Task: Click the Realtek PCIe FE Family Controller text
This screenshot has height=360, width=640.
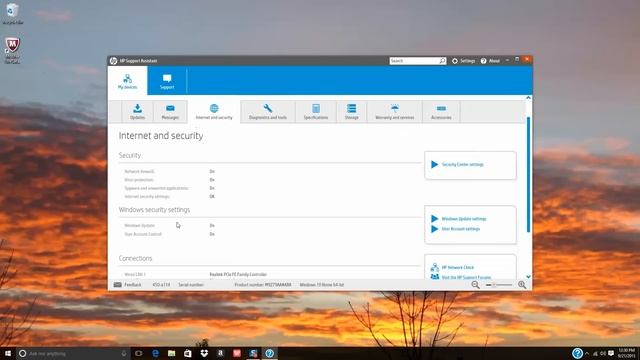Action: [x=238, y=274]
